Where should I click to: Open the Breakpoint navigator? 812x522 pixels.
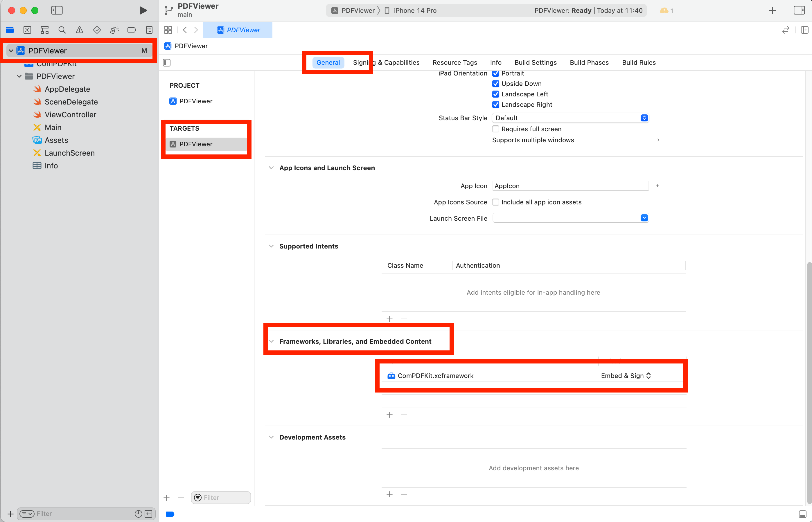pyautogui.click(x=132, y=30)
